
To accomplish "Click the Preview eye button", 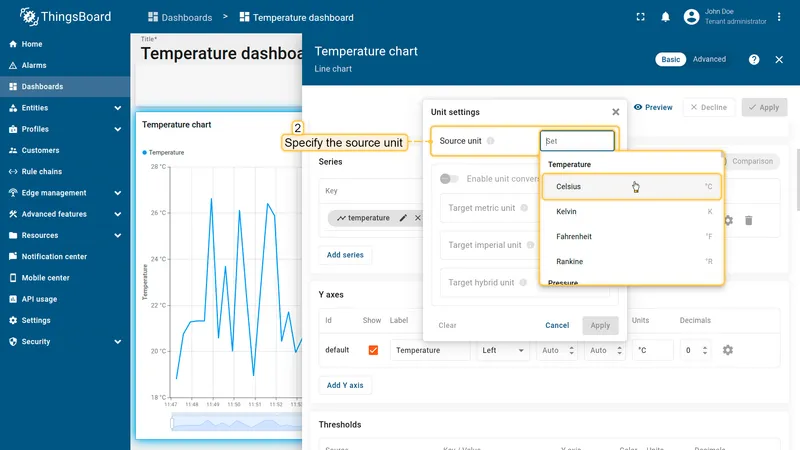I will pos(653,107).
